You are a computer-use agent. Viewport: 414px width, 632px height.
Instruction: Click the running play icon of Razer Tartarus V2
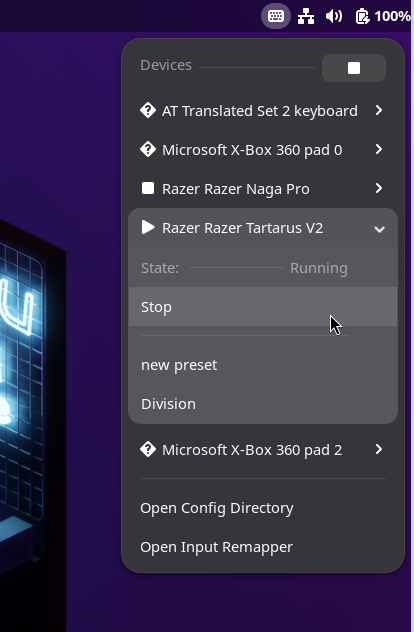(x=148, y=227)
